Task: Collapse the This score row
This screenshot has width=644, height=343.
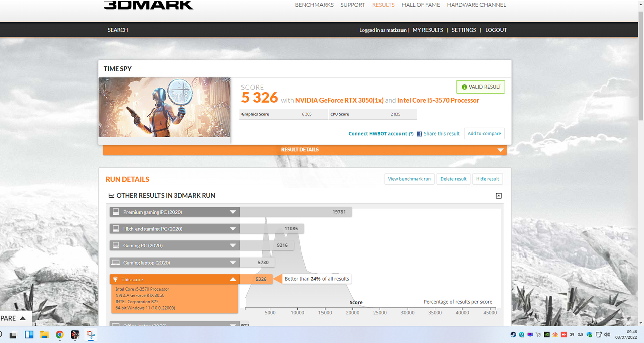Action: (x=233, y=279)
